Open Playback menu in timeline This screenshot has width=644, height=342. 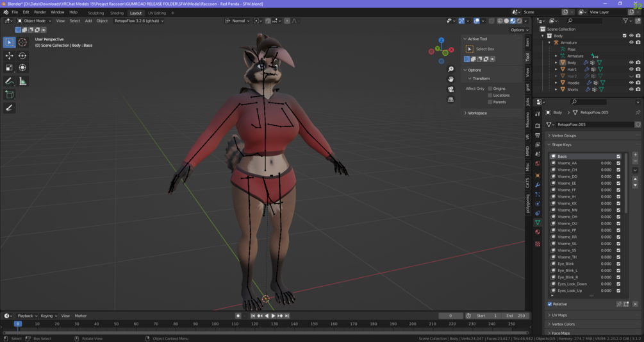click(27, 316)
